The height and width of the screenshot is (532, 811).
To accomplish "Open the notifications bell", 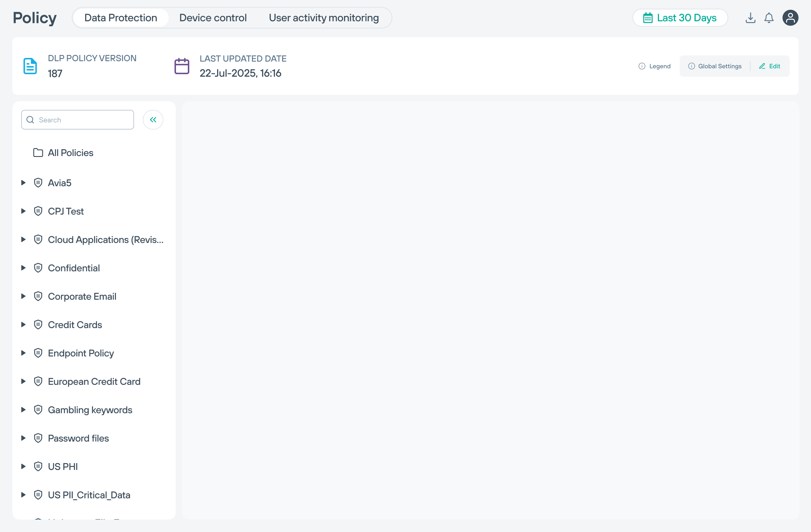I will point(769,18).
